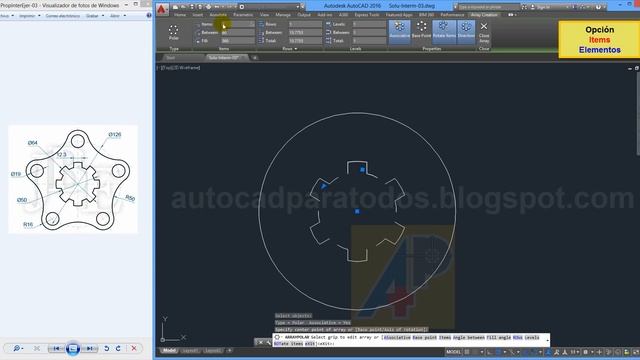Click the Levels command line option

tap(532, 338)
